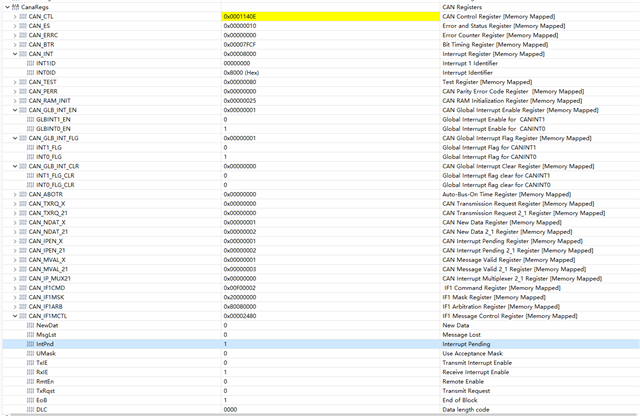Click the CAN_PERR register icon
This screenshot has width=640, height=416.
pyautogui.click(x=23, y=91)
